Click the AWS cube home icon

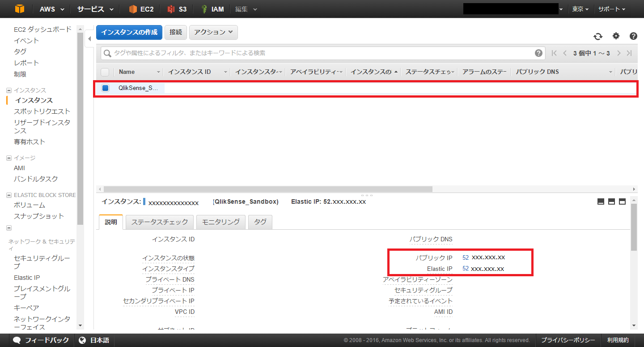coord(19,9)
